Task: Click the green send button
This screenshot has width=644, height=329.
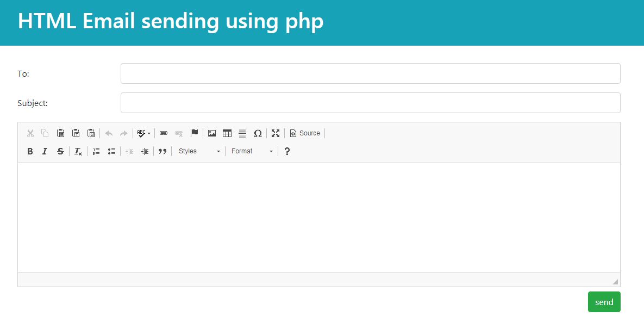Action: [604, 302]
